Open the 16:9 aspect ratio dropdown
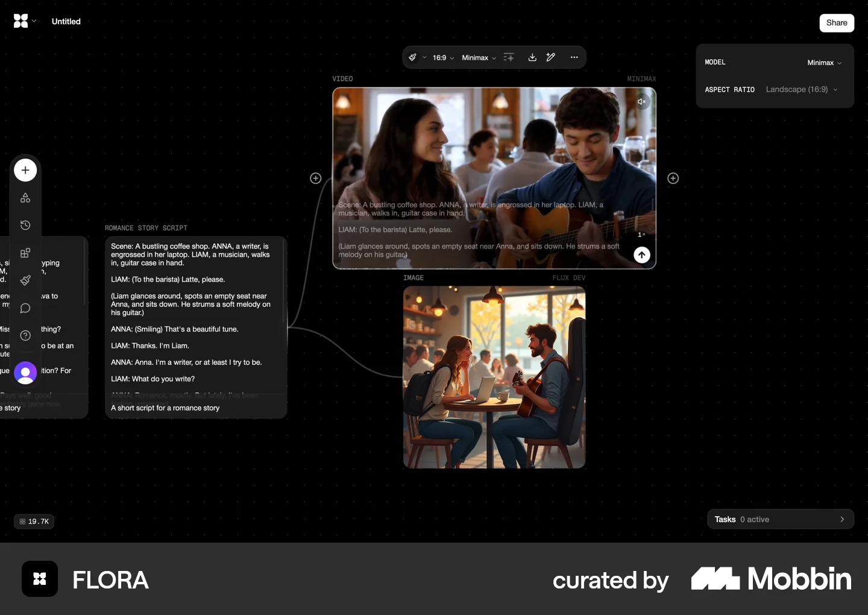This screenshot has height=615, width=868. pos(443,58)
